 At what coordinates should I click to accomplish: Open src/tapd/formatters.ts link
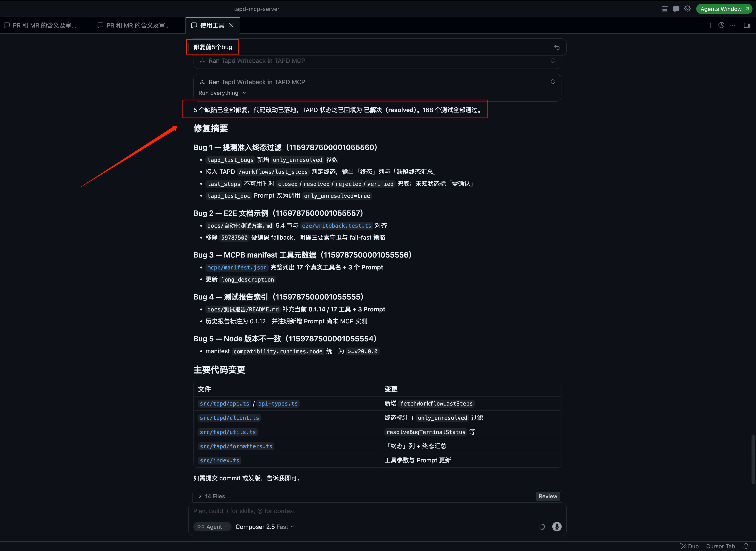tap(236, 446)
